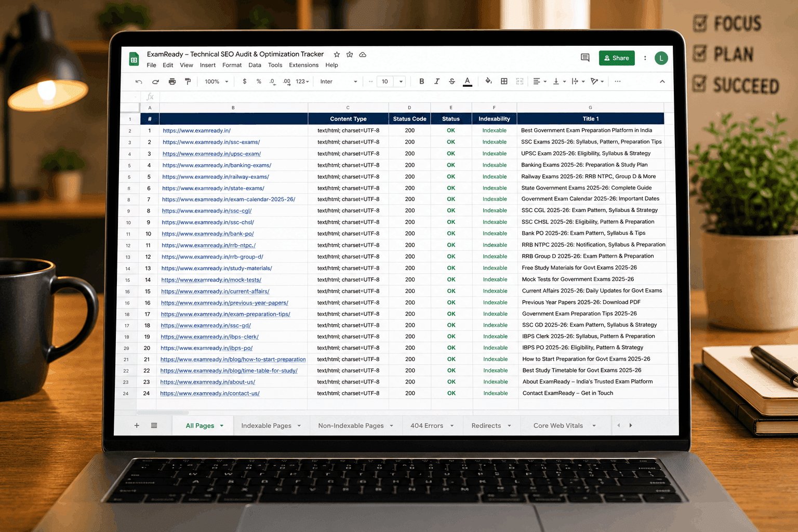Open the horizontal align dropdown
This screenshot has width=798, height=532.
click(540, 81)
